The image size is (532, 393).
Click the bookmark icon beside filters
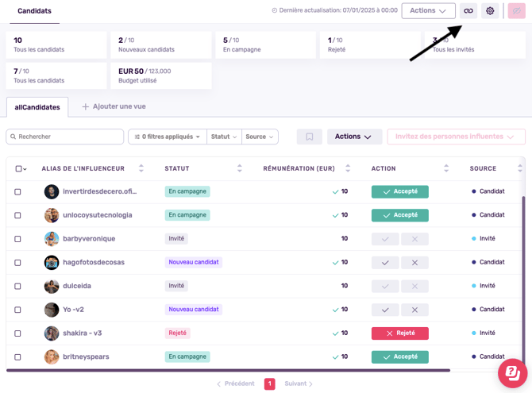310,137
